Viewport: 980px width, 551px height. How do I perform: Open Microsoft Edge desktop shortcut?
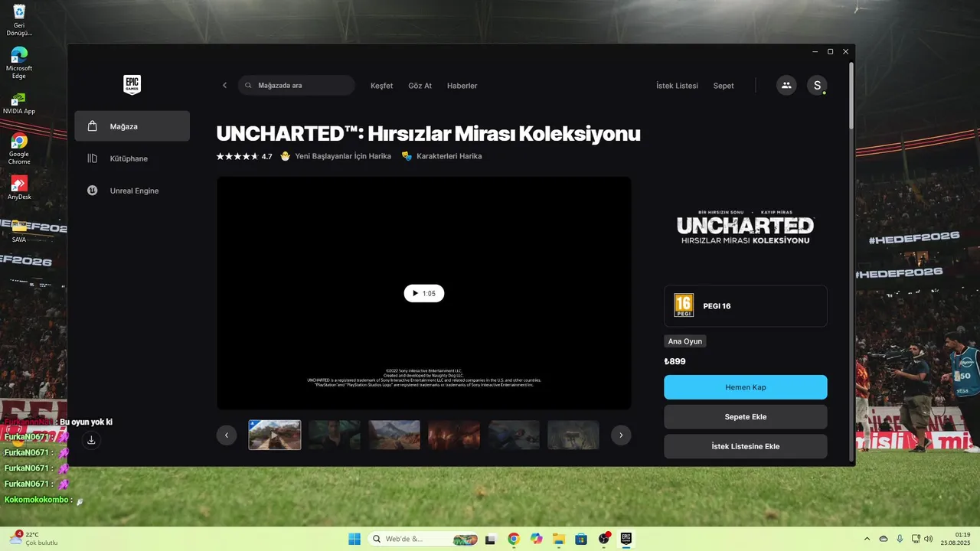pyautogui.click(x=19, y=63)
